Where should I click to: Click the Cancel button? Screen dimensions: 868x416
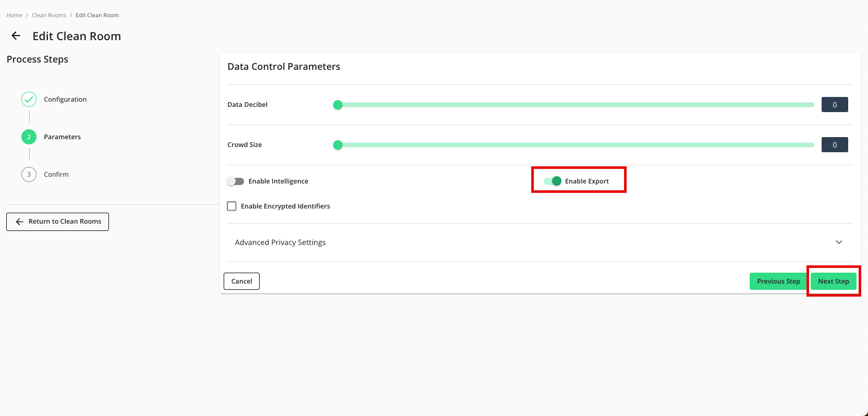coord(241,282)
